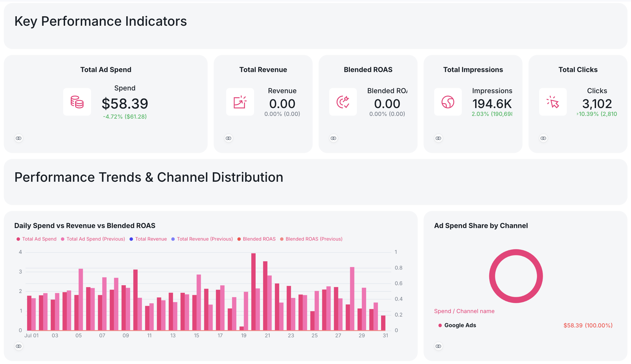Click the Total Impressions card title

coord(473,70)
